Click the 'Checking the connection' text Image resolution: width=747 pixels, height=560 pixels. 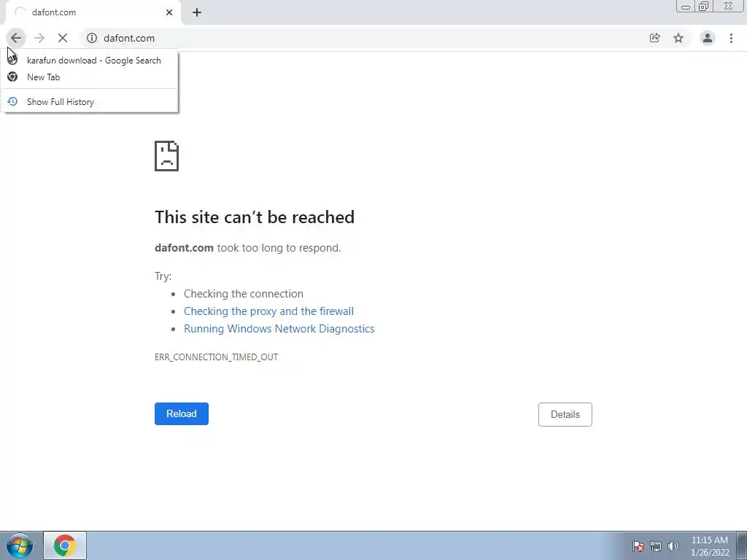(244, 294)
